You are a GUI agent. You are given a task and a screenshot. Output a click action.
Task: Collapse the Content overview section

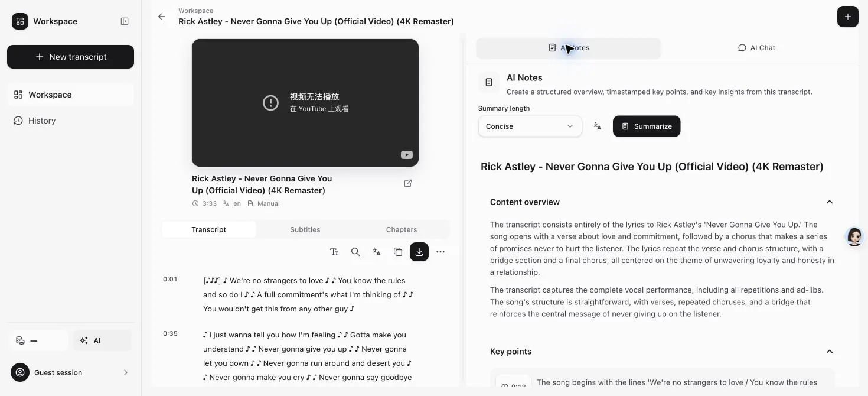point(830,202)
